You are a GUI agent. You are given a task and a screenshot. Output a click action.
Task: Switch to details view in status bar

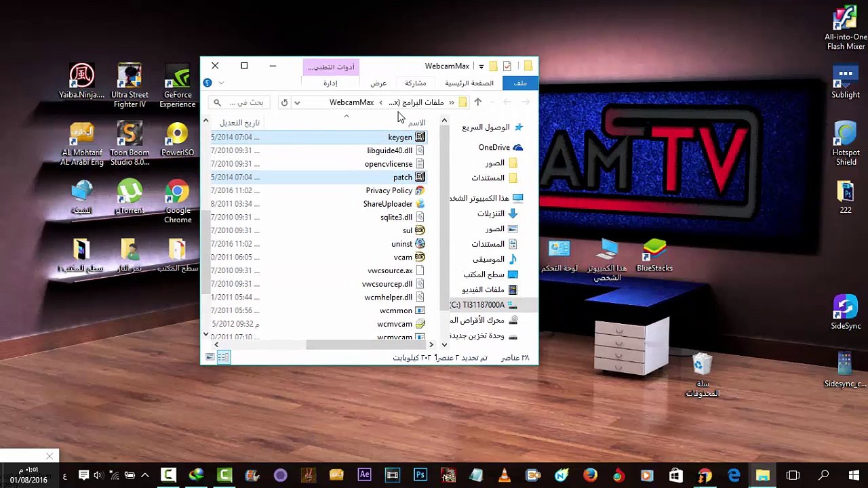click(x=223, y=357)
